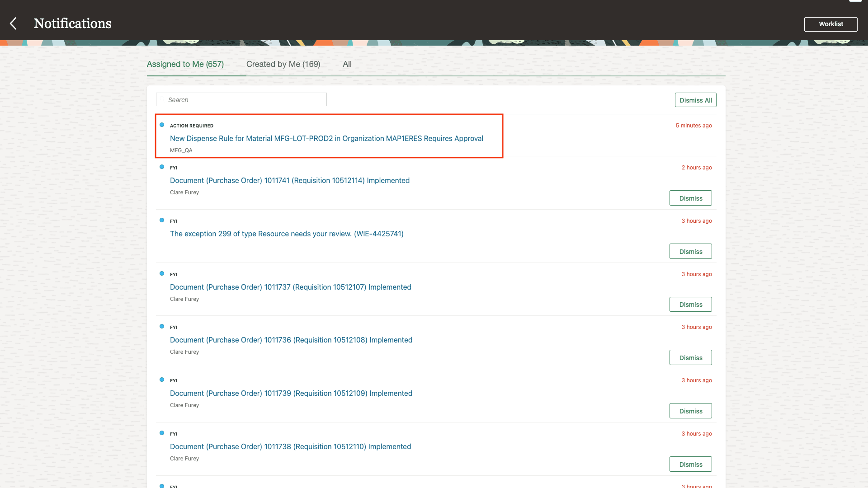
Task: Open the All notifications tab
Action: [347, 64]
